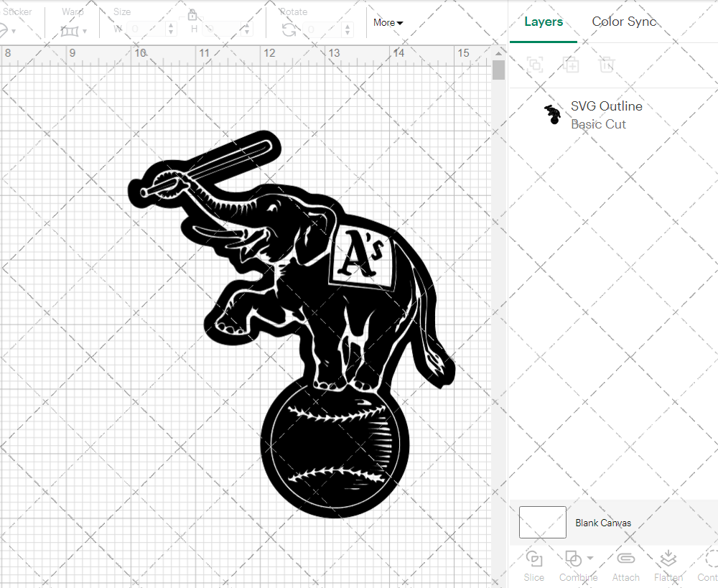The image size is (718, 588).
Task: Click the Flatten icon
Action: click(x=668, y=559)
